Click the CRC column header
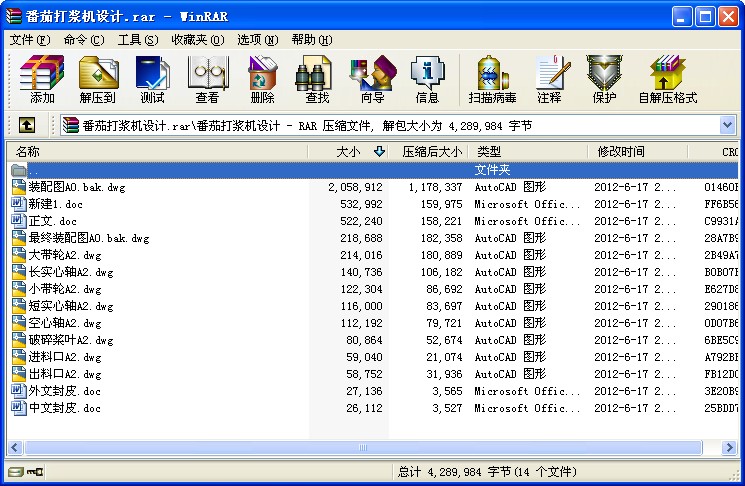745x486 pixels. [x=714, y=152]
